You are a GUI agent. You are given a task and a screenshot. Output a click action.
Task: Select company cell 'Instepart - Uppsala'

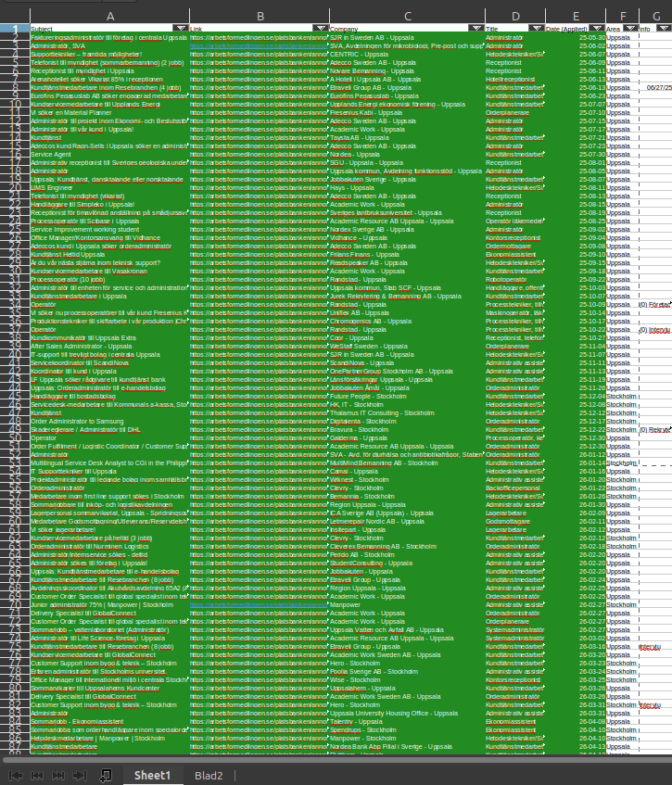pyautogui.click(x=407, y=530)
